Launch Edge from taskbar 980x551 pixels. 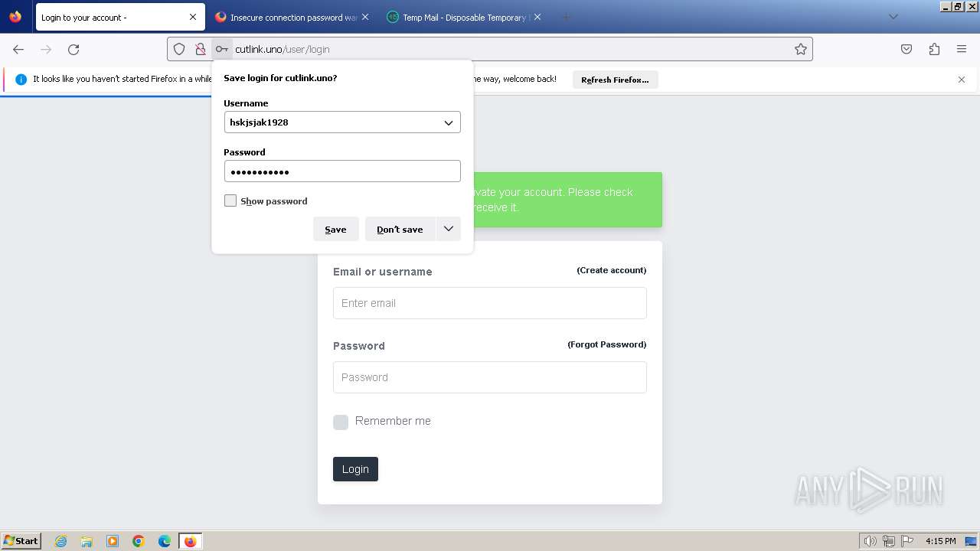pyautogui.click(x=165, y=541)
